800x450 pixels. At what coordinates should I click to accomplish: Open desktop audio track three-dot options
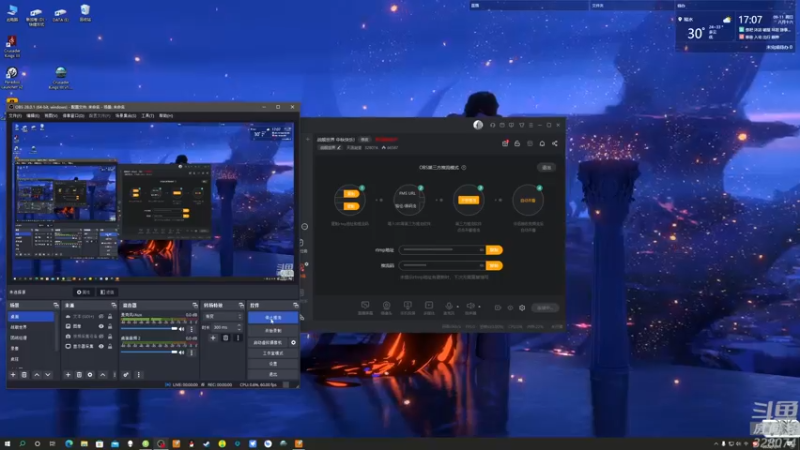tap(191, 353)
